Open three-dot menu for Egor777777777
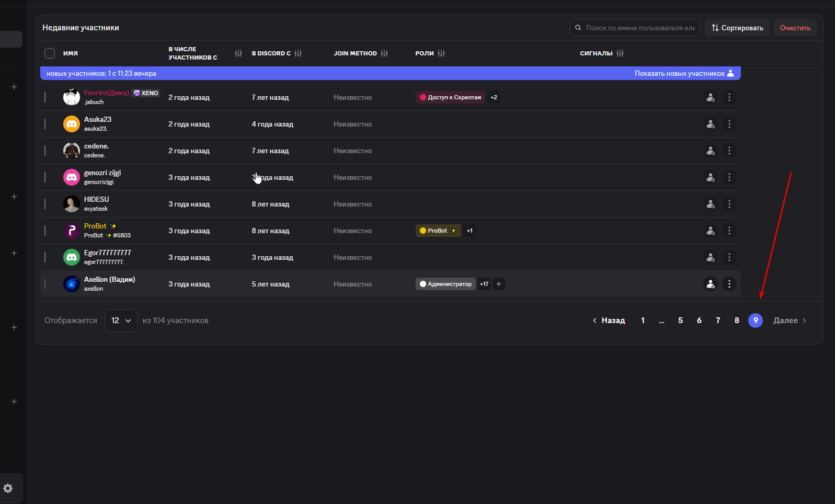 (x=729, y=257)
